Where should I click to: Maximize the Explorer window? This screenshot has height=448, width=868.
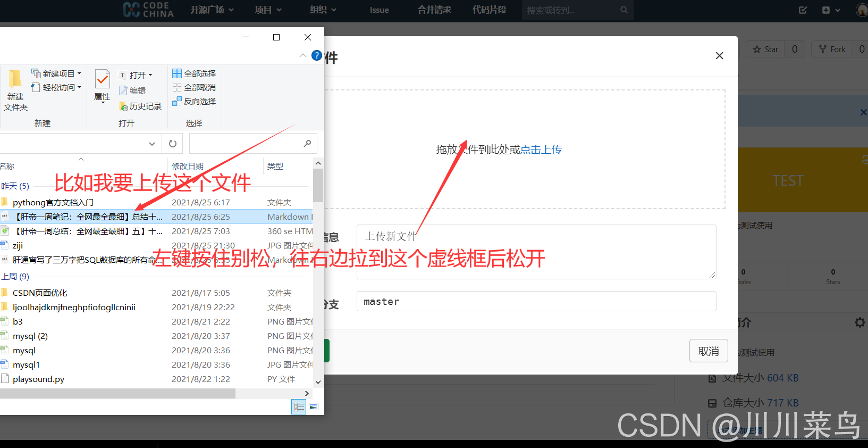[276, 37]
